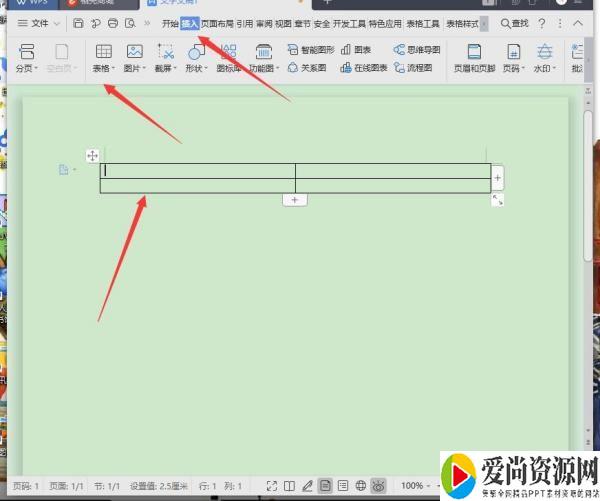Click the 页面: 1/1 status entry
The width and height of the screenshot is (600, 501).
(x=66, y=486)
